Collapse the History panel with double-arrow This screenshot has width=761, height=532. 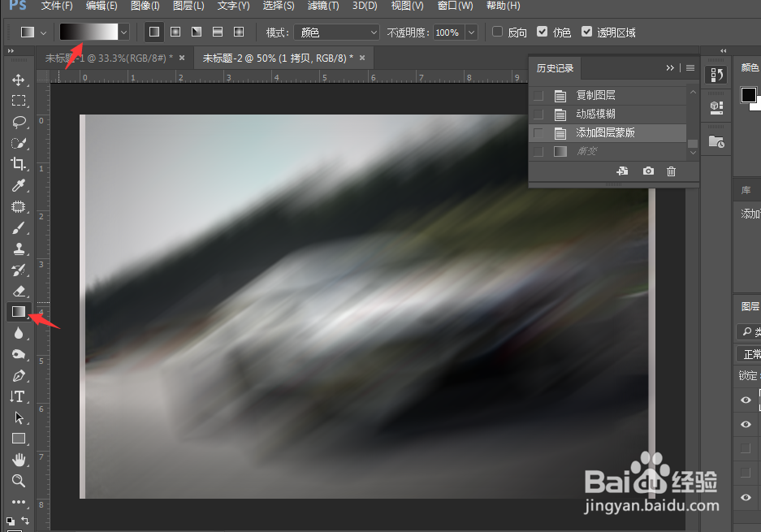tap(670, 68)
